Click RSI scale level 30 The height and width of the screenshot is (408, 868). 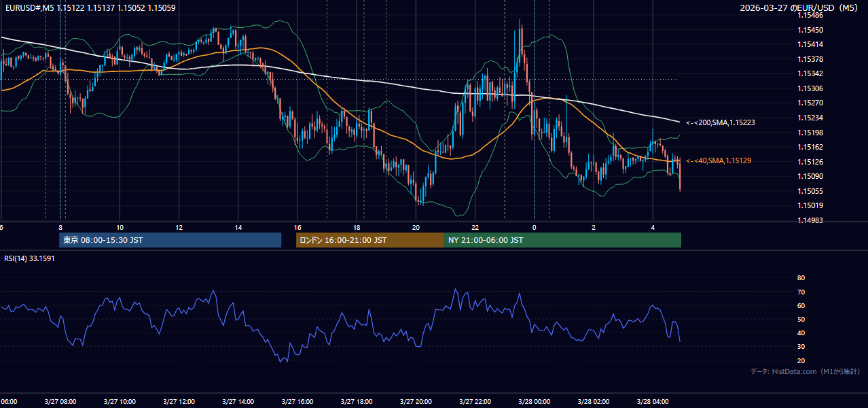pos(801,346)
